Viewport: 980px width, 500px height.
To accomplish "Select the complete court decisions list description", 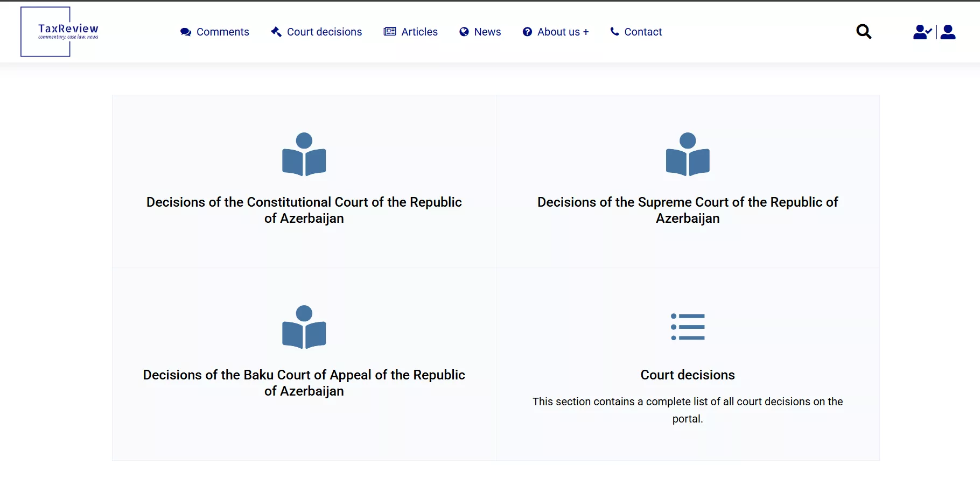I will [x=687, y=410].
